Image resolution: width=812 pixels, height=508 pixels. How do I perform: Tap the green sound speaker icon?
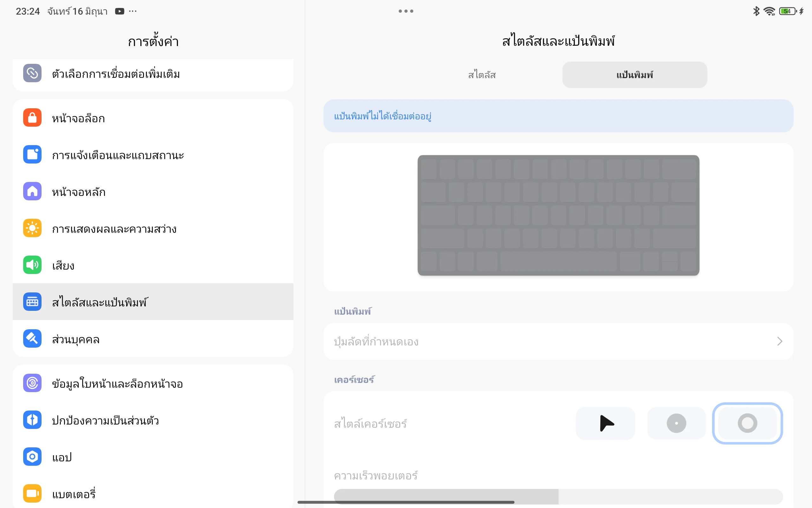[x=32, y=265]
